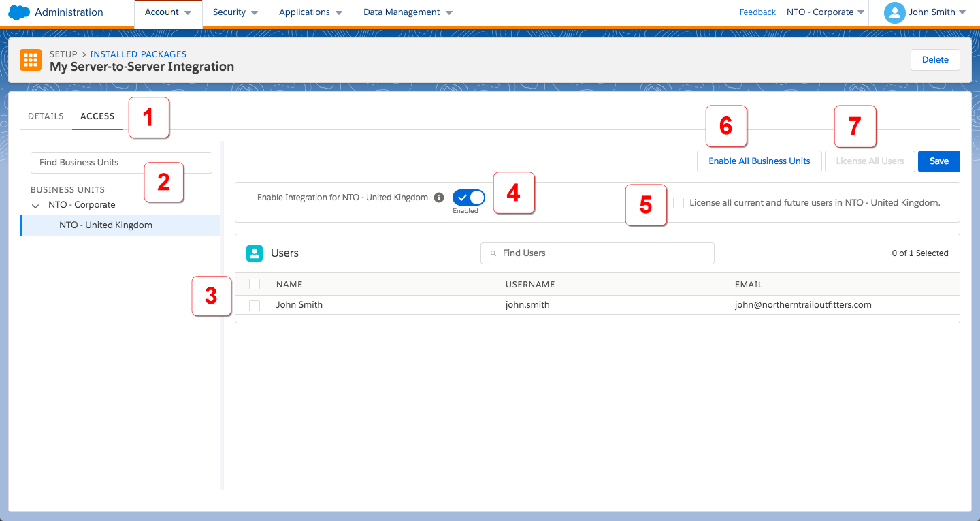Open the Data Management dropdown menu
The image size is (980, 521).
click(408, 12)
